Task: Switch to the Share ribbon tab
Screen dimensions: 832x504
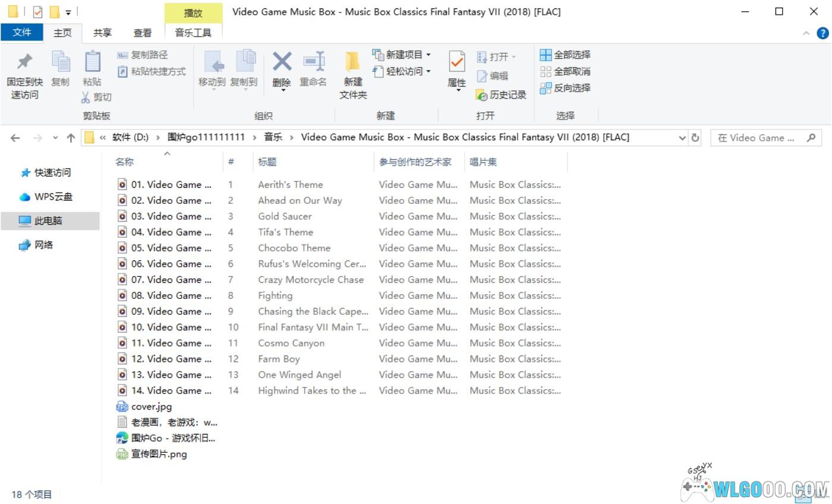Action: point(102,33)
